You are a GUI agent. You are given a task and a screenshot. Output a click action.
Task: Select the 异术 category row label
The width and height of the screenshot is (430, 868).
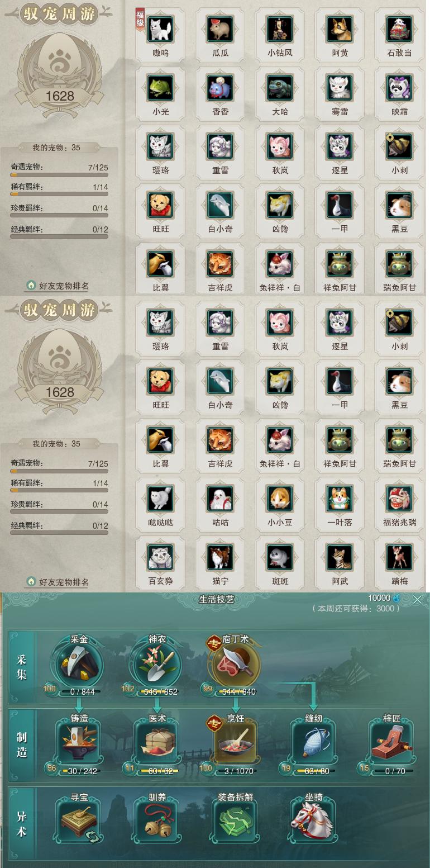(22, 824)
